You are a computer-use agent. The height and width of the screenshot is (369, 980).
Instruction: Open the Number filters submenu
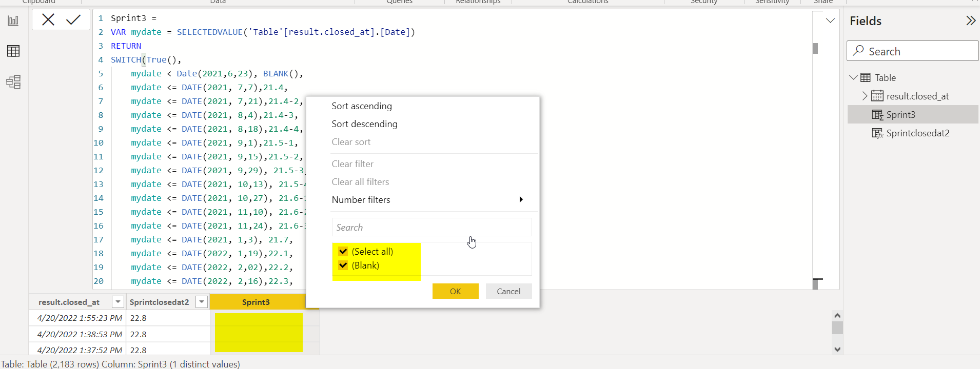coord(427,200)
